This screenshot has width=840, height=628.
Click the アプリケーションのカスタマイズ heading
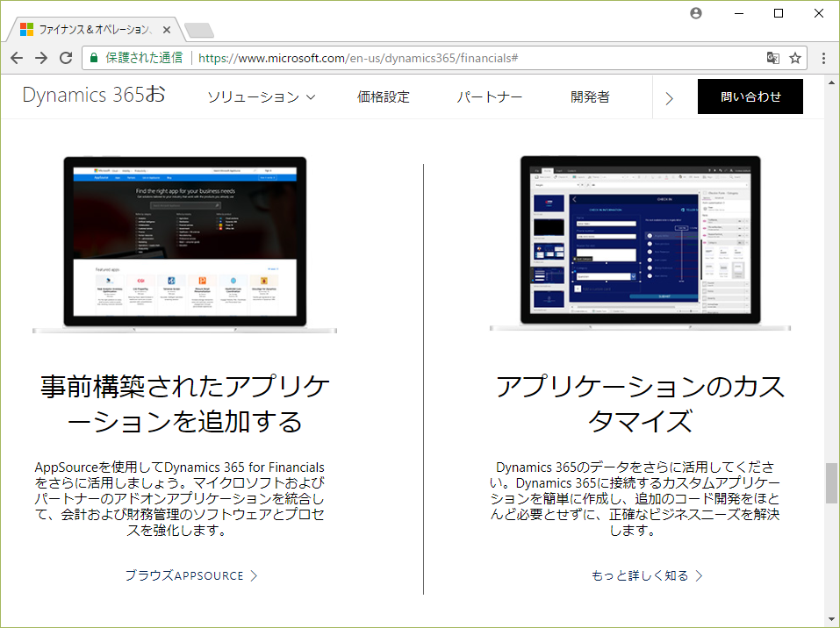(x=640, y=403)
